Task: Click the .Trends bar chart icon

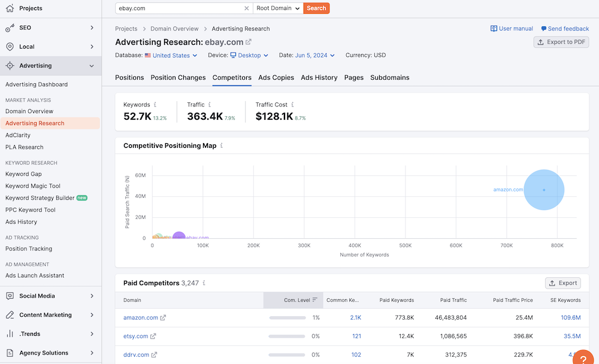Action: [10, 334]
